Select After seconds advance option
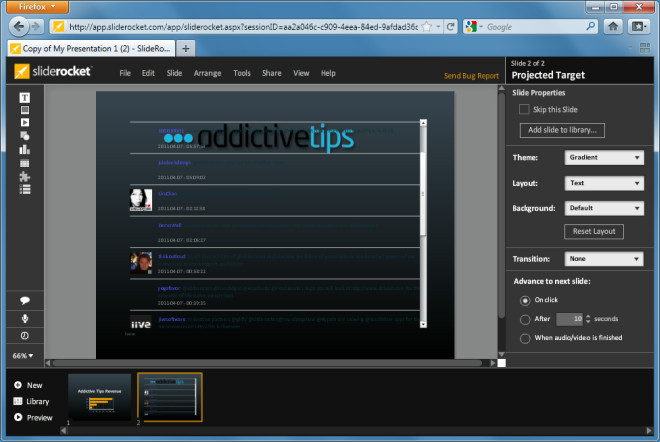This screenshot has width=660, height=442. [525, 320]
